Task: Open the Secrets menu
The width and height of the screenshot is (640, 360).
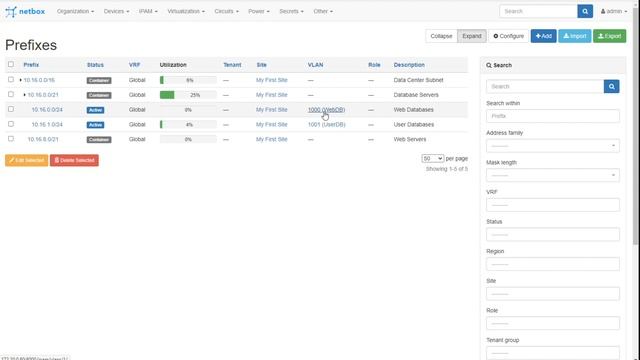Action: coord(291,11)
